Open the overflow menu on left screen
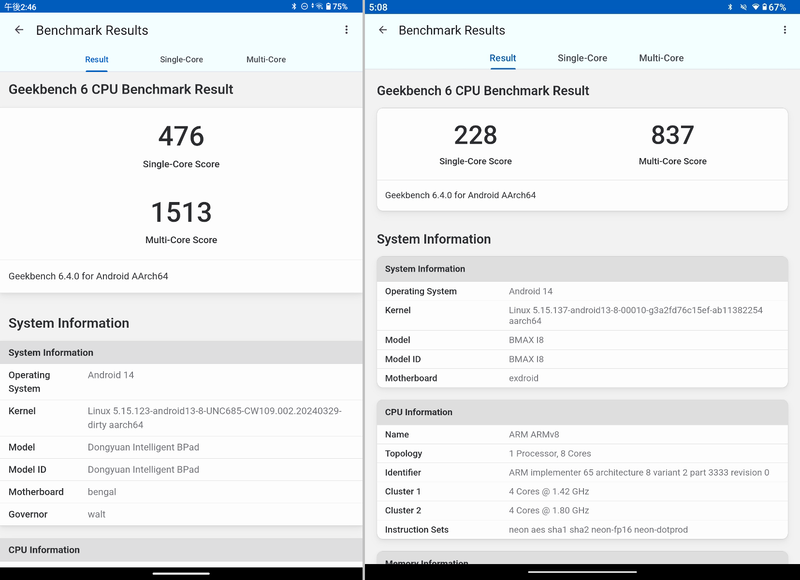 tap(345, 30)
